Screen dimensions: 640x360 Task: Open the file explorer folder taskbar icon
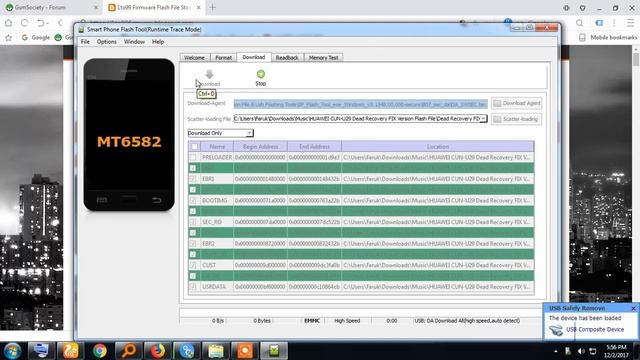point(216,351)
